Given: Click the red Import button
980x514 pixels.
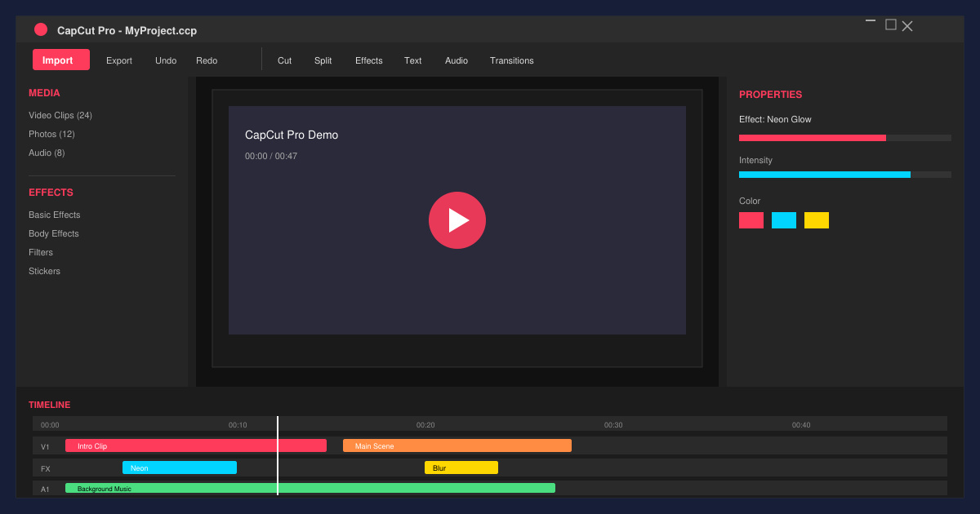Looking at the screenshot, I should click(61, 60).
